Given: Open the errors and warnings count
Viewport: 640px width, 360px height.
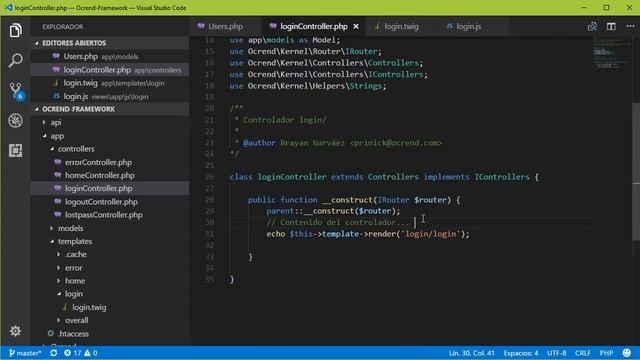Looking at the screenshot, I should pyautogui.click(x=80, y=353).
